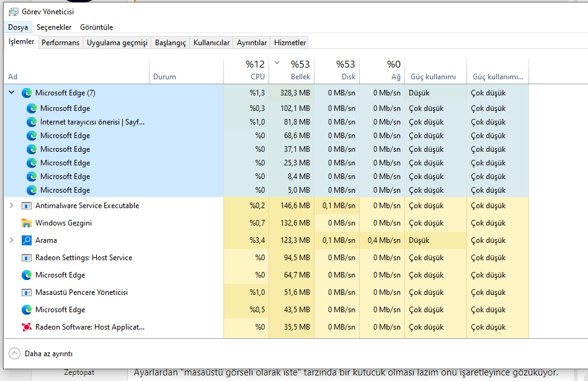Switch to the Performans tab
This screenshot has width=588, height=381.
[x=61, y=43]
